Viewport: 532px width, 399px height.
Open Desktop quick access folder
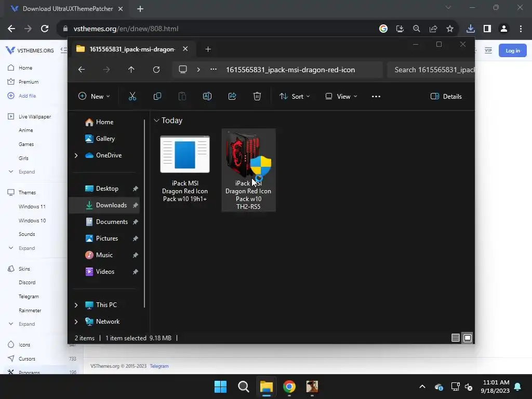click(102, 189)
